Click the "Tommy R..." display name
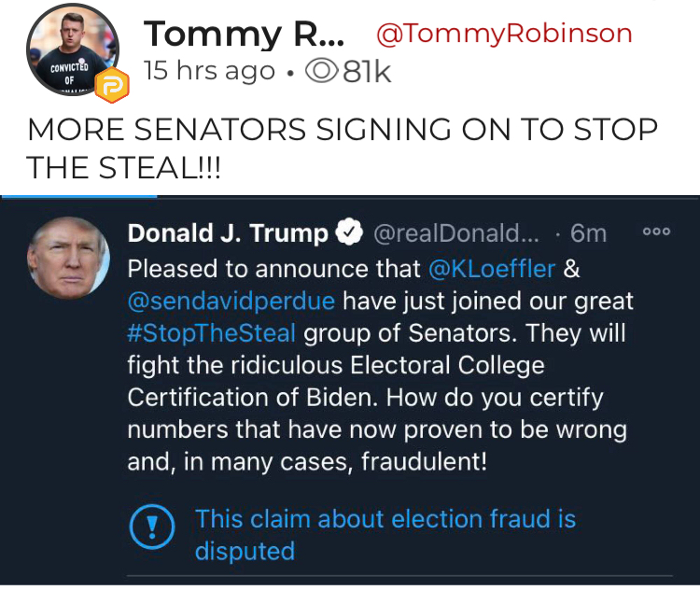This screenshot has height=590, width=700. click(245, 35)
